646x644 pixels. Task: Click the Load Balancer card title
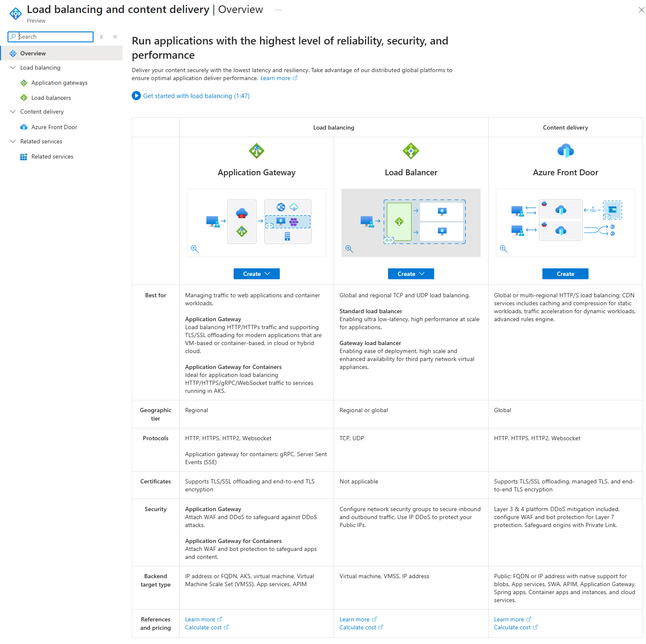coord(411,172)
